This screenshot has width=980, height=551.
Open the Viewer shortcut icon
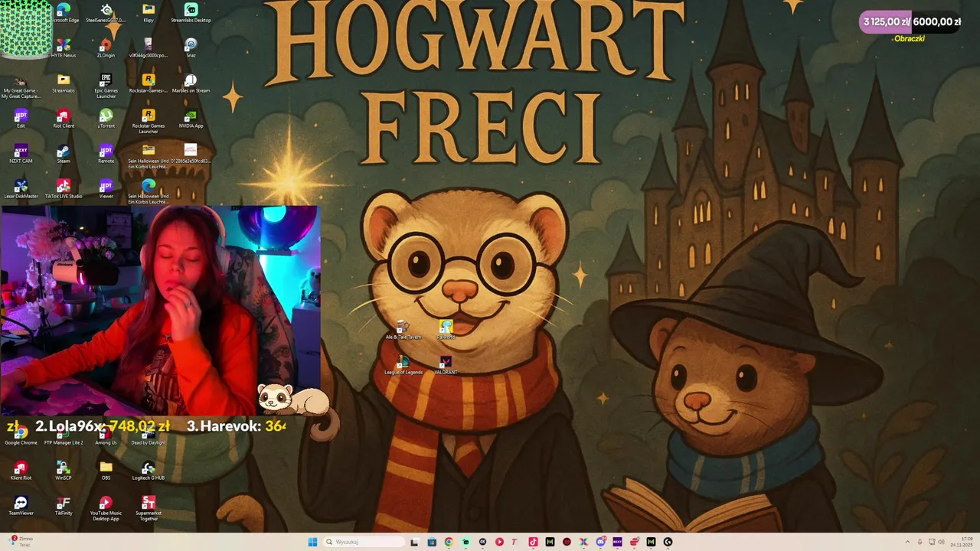(106, 189)
